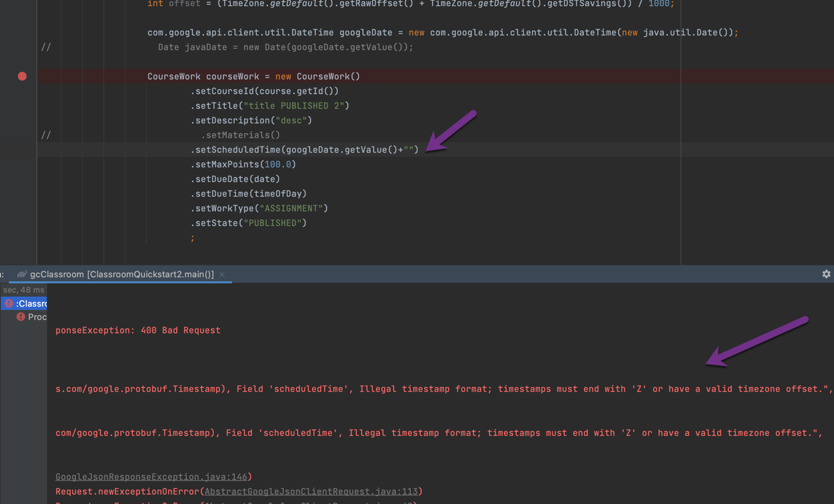Viewport: 834px width, 504px height.
Task: Click the commented 'Date javaDate' line
Action: coord(285,47)
